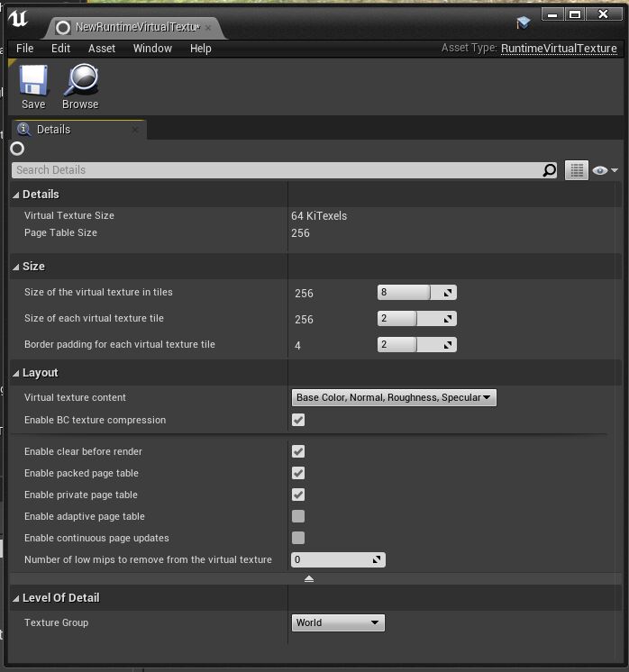Click border padding slider field
Image resolution: width=629 pixels, height=672 pixels.
pyautogui.click(x=416, y=345)
